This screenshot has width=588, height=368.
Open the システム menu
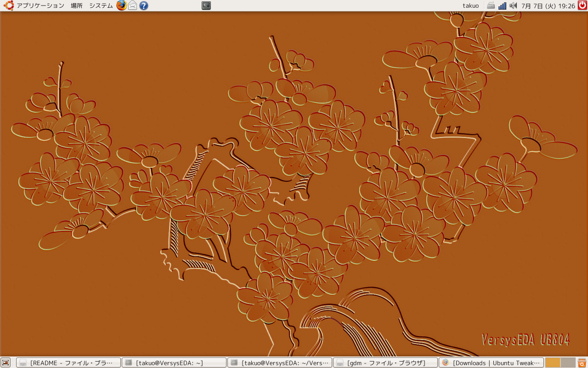coord(101,6)
